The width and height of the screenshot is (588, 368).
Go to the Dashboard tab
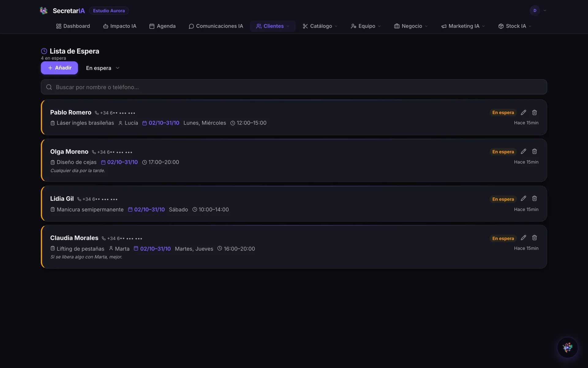point(73,26)
